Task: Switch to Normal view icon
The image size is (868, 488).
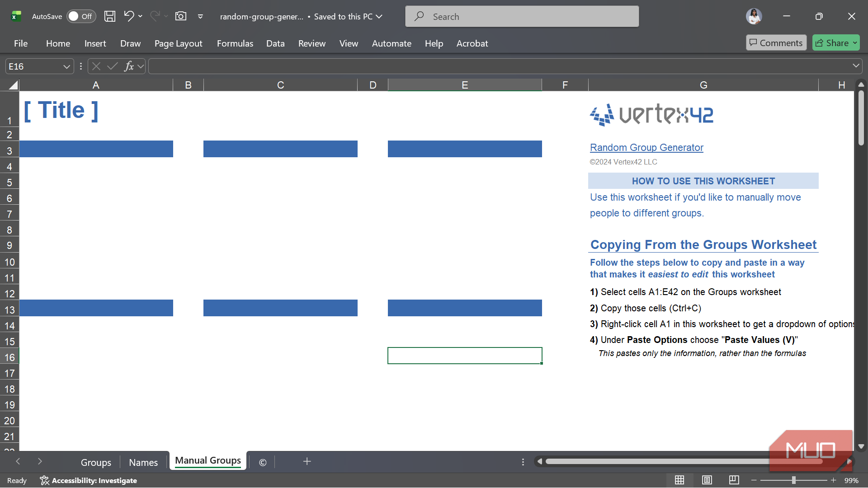Action: pyautogui.click(x=679, y=480)
